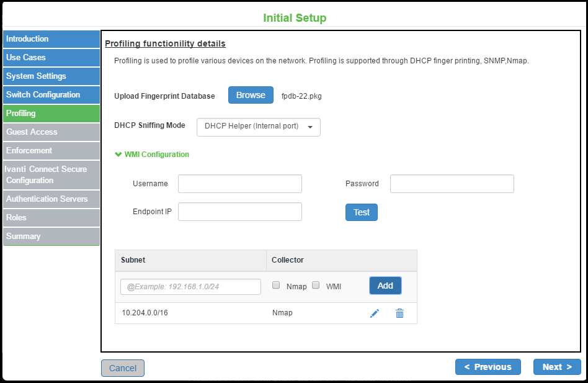This screenshot has height=383, width=588.
Task: Click the Test button
Action: (362, 212)
